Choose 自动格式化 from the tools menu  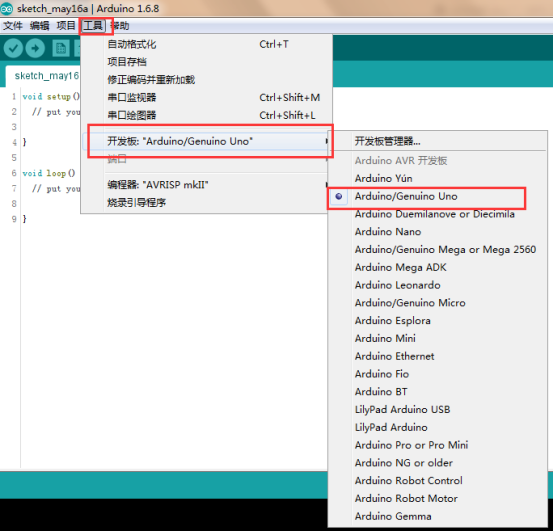click(x=206, y=45)
